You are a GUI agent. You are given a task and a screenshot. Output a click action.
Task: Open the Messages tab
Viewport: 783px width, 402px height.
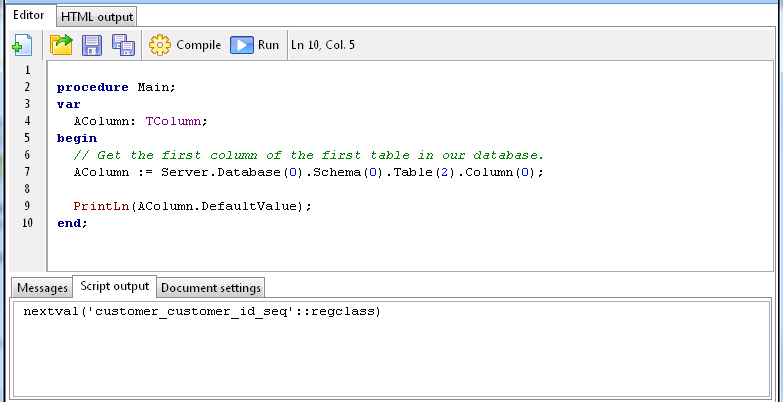tap(42, 288)
